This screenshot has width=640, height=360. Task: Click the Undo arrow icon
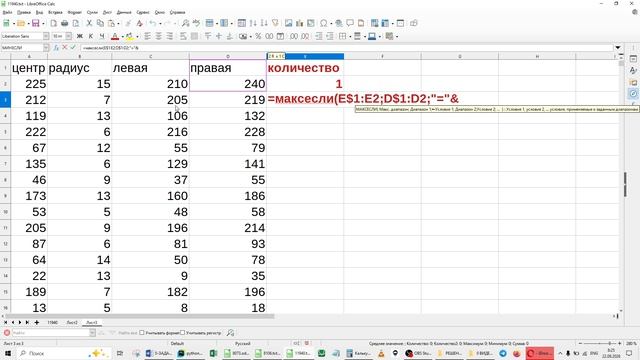pos(153,23)
